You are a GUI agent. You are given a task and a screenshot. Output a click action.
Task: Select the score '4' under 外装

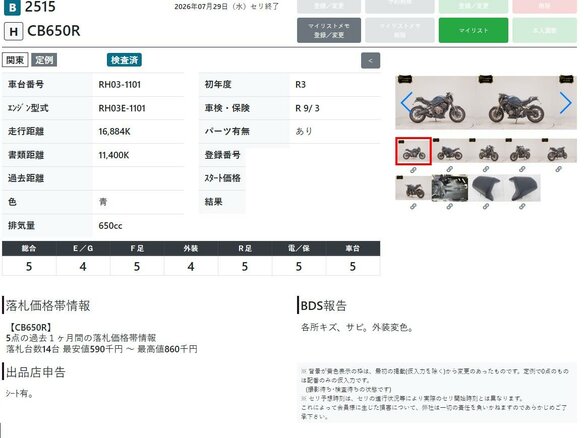click(x=191, y=266)
